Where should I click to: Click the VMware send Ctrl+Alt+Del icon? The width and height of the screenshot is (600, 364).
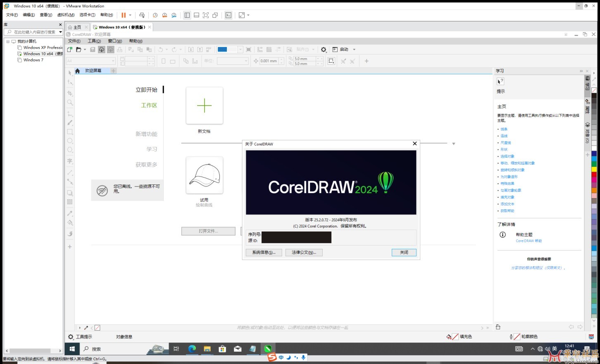[x=142, y=15]
